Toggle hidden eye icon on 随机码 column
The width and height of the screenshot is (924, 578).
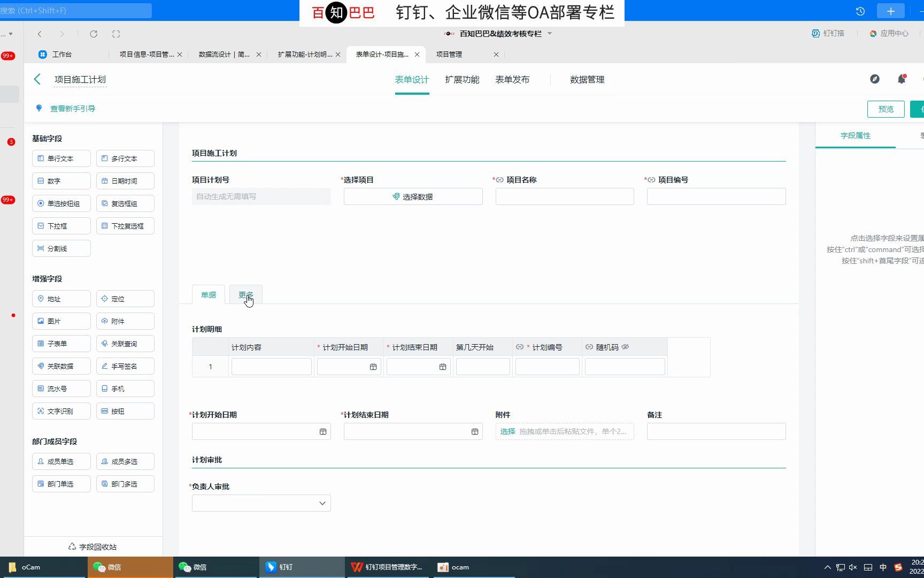[x=625, y=347]
